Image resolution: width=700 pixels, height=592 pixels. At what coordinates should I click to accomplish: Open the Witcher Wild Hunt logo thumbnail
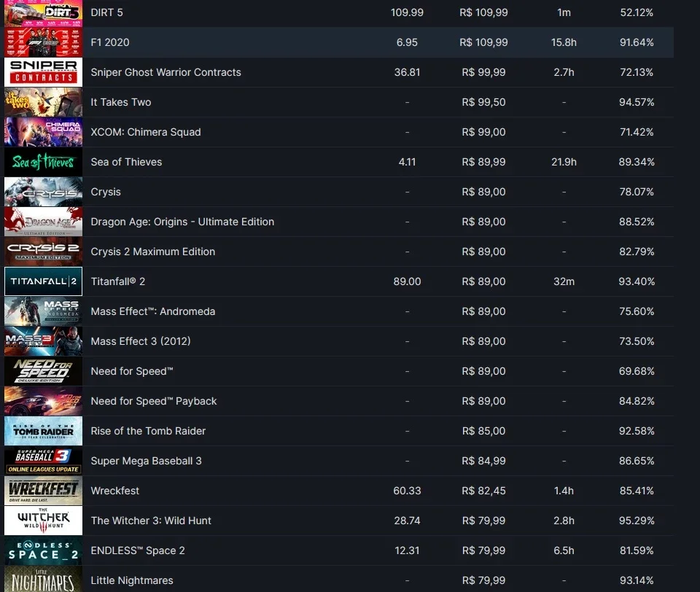(43, 521)
